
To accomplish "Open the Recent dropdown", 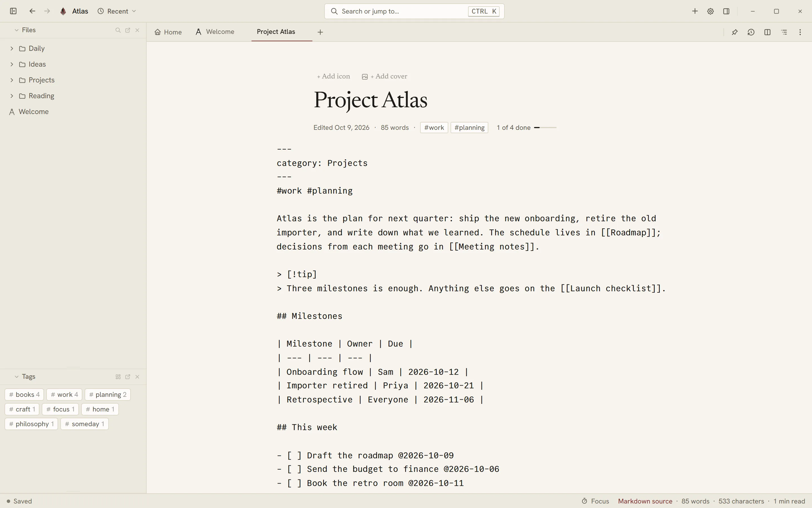I will 117,11.
